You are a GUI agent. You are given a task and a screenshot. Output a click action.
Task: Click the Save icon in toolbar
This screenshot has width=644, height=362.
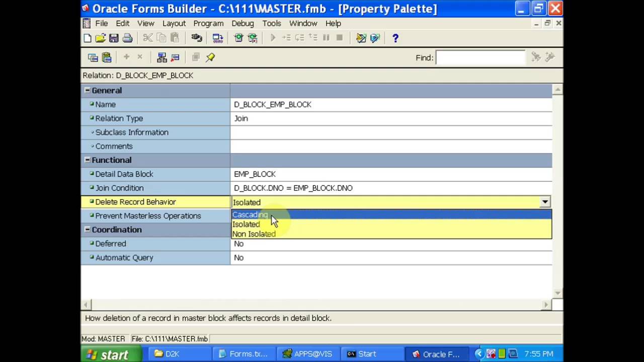(114, 38)
